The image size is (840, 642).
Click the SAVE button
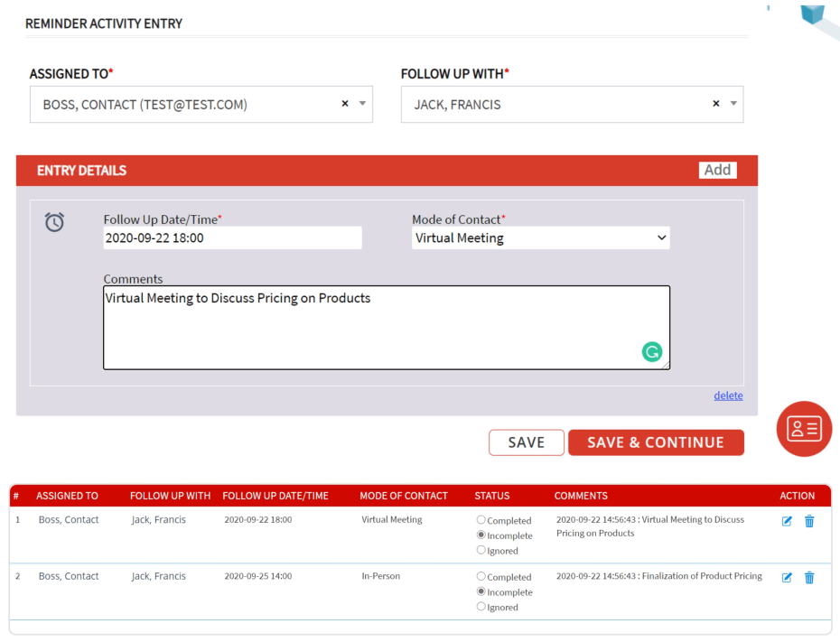click(x=526, y=442)
